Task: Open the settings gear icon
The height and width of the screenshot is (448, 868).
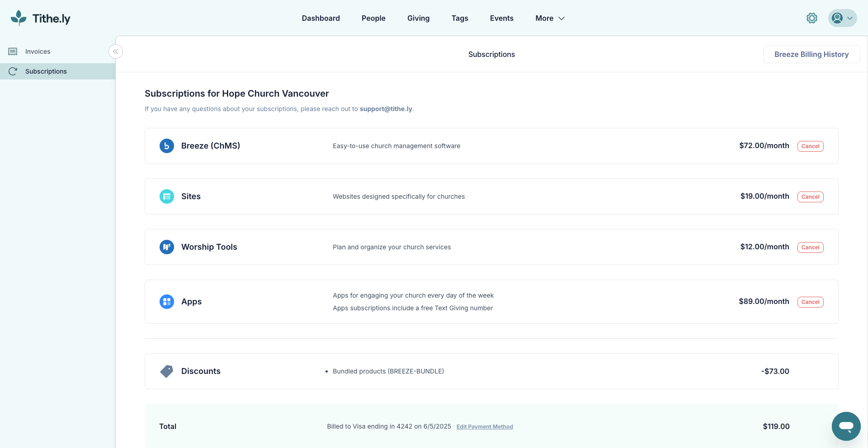Action: [811, 18]
